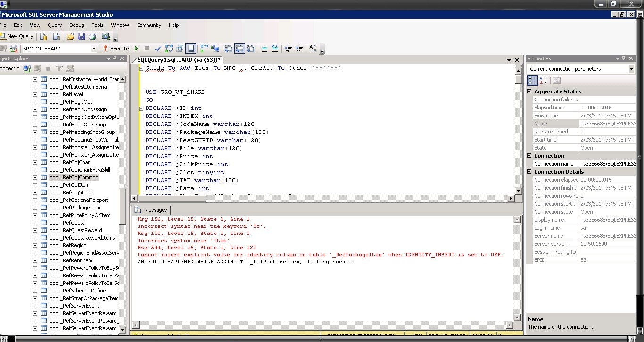This screenshot has height=342, width=644.
Task: Close the Object Explorer panel
Action: (123, 58)
